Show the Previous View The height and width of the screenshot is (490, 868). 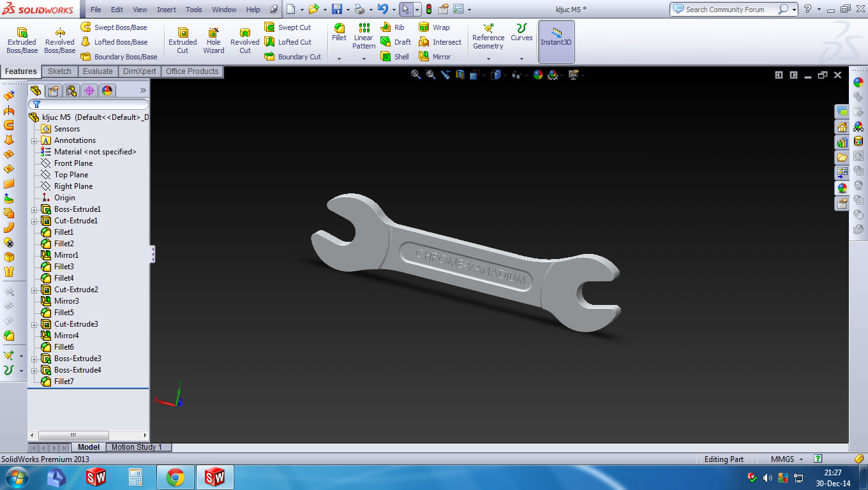(x=445, y=75)
